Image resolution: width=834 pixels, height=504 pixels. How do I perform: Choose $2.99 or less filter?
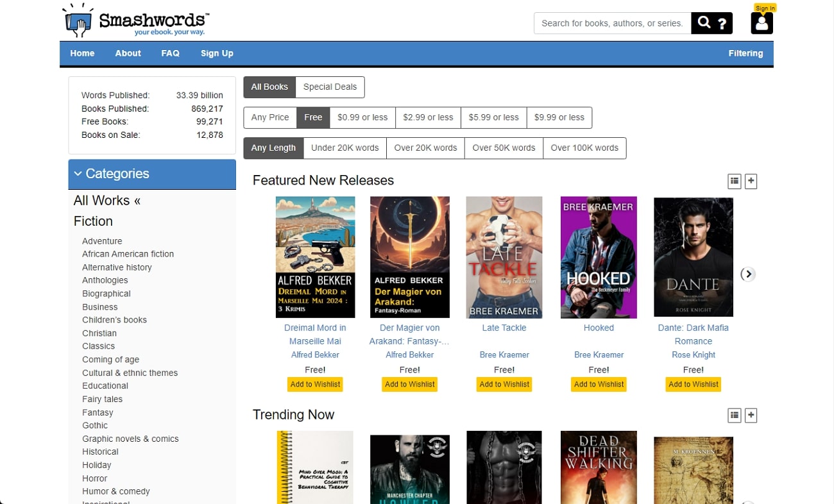pos(428,117)
